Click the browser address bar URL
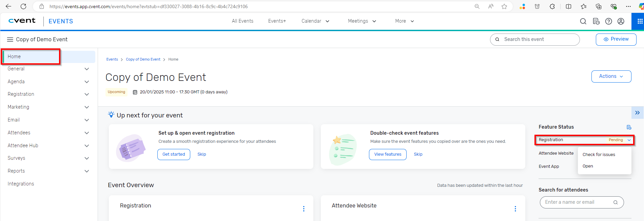The image size is (644, 221). [x=149, y=6]
